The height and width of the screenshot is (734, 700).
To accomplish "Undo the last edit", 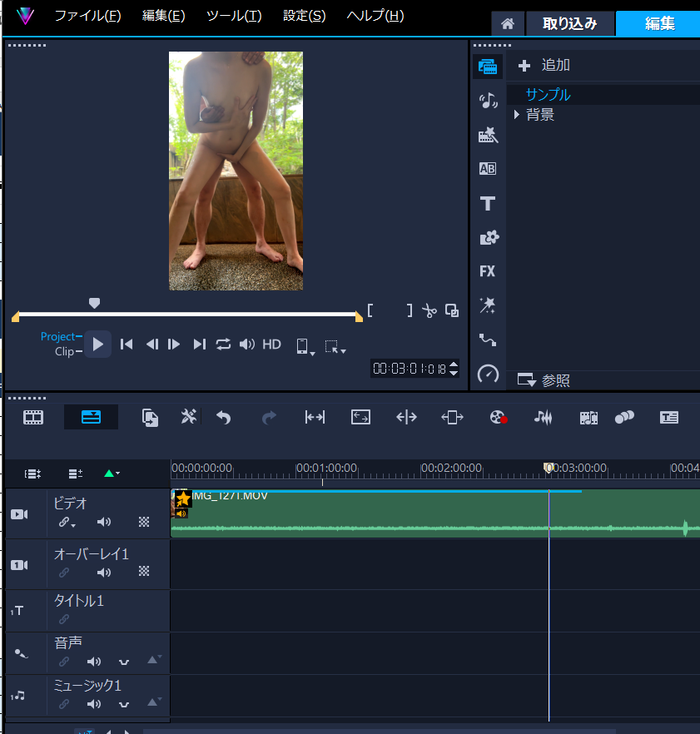I will pyautogui.click(x=223, y=417).
